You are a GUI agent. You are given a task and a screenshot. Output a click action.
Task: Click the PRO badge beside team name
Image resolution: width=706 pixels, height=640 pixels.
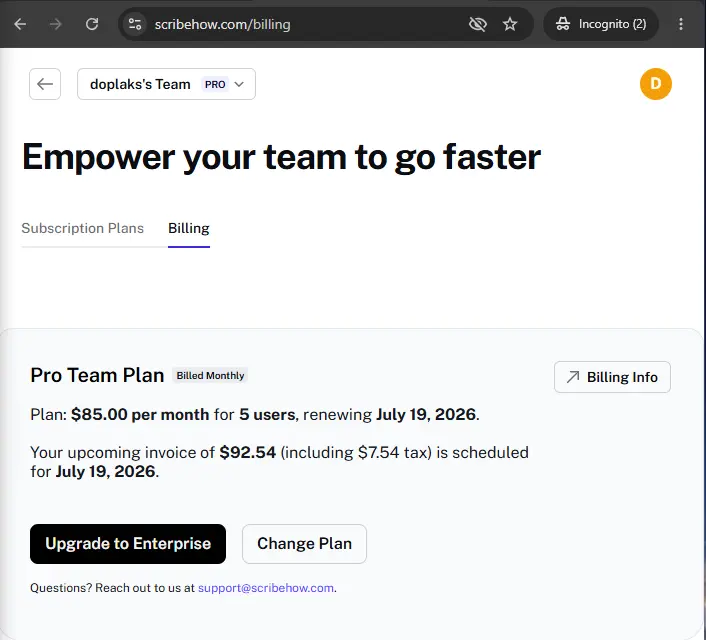click(x=215, y=84)
